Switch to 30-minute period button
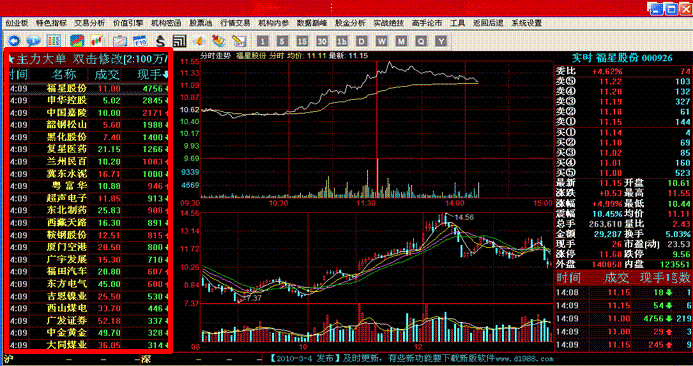Image resolution: width=693 pixels, height=366 pixels. [x=322, y=42]
